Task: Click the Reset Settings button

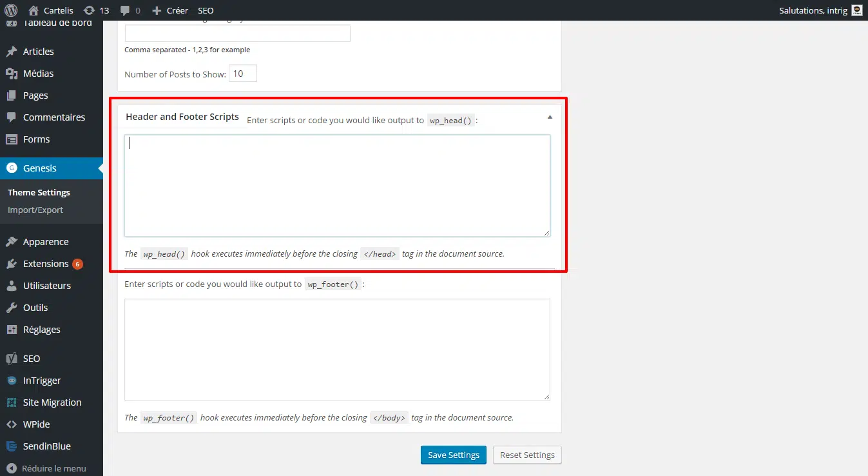Action: pyautogui.click(x=527, y=455)
